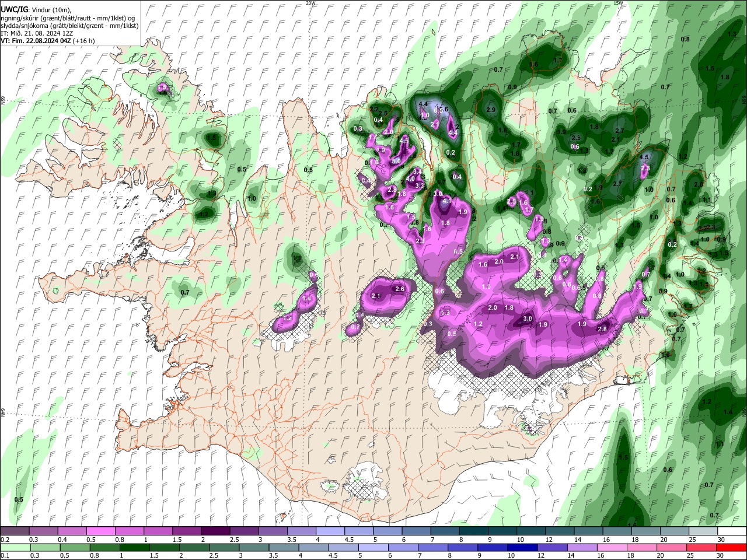Click the '15W' longitude label
The image size is (747, 560).
click(618, 3)
